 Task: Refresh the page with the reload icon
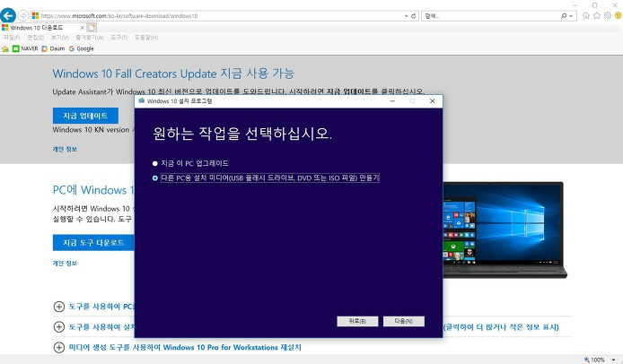click(x=414, y=16)
